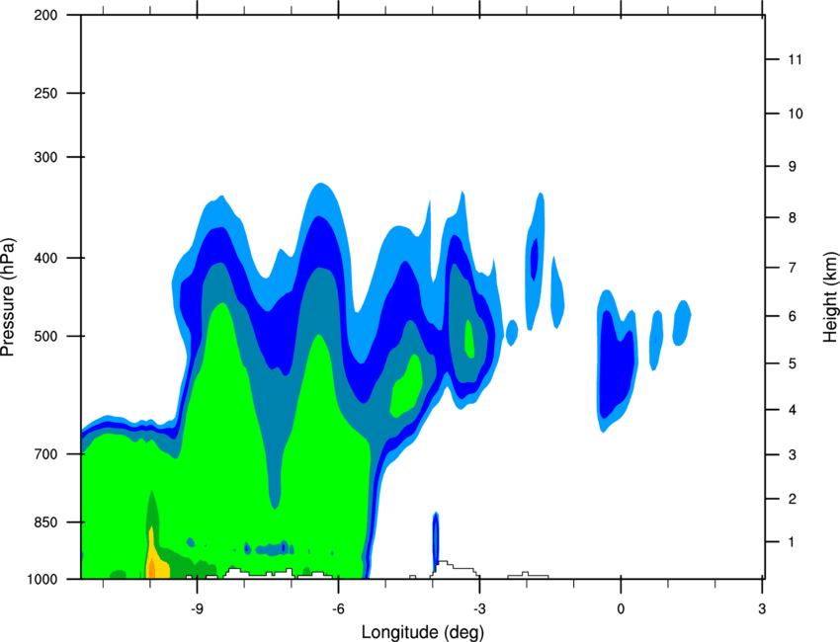
Task: Click the 700 pressure tick label
Action: click(45, 454)
